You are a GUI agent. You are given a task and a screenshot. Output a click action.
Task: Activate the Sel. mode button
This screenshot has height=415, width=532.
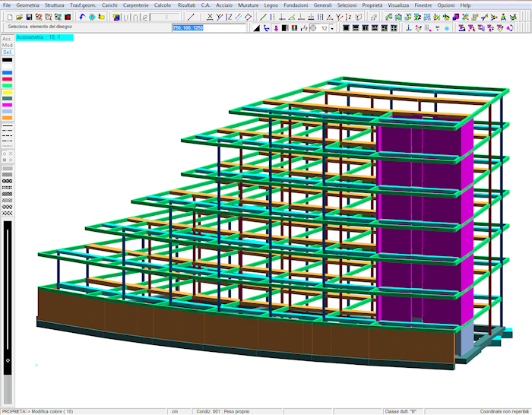tap(7, 52)
